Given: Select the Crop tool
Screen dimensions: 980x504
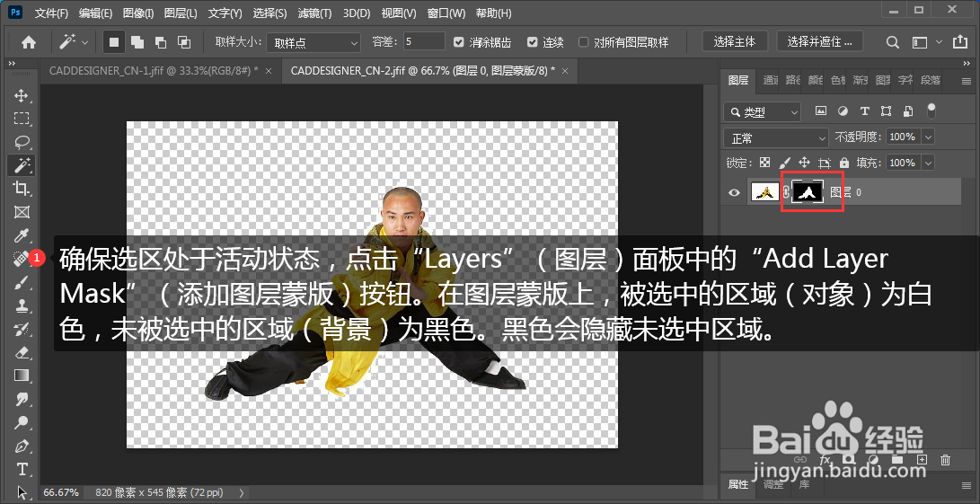Looking at the screenshot, I should (x=22, y=189).
